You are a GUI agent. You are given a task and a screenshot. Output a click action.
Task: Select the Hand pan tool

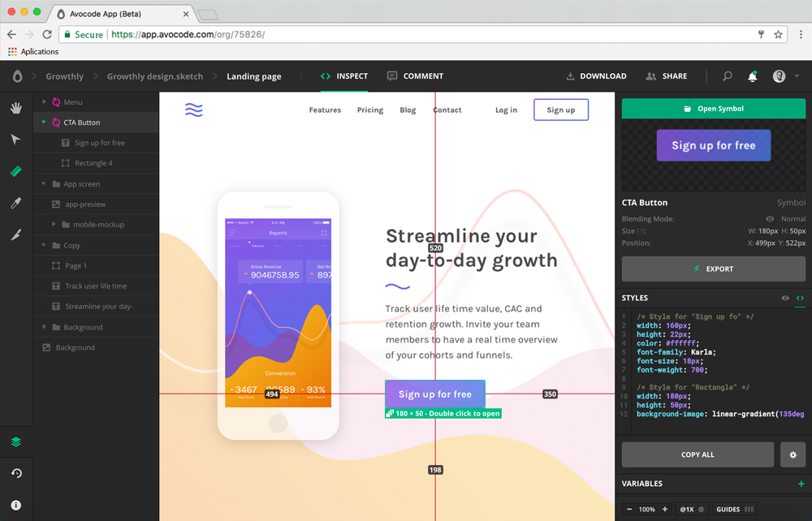[15, 108]
